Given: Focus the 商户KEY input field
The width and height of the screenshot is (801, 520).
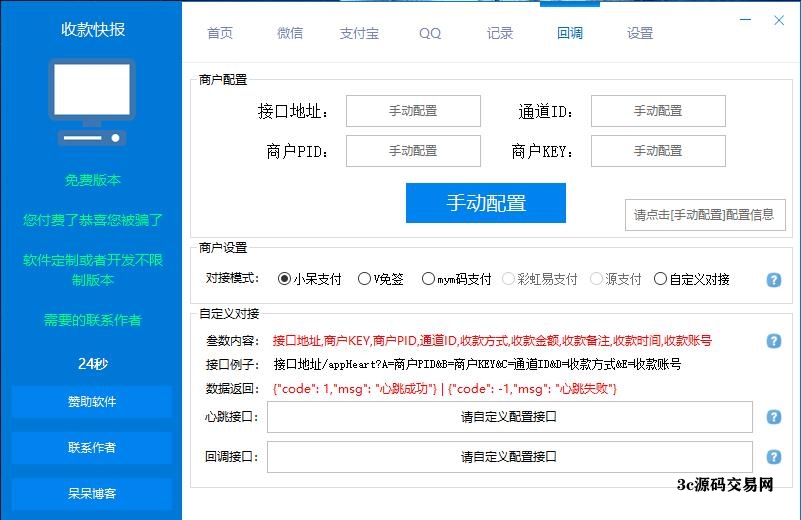Looking at the screenshot, I should pos(658,151).
